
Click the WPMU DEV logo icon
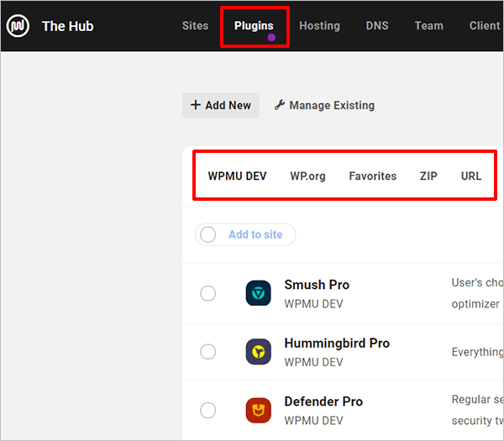tap(18, 26)
